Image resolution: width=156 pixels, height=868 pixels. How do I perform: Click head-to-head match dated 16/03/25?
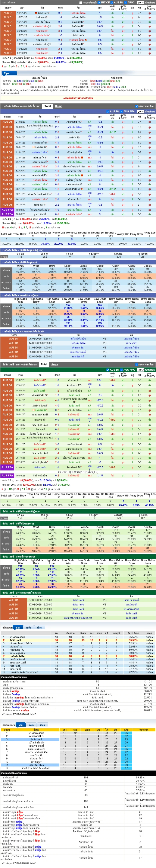coord(78,17)
